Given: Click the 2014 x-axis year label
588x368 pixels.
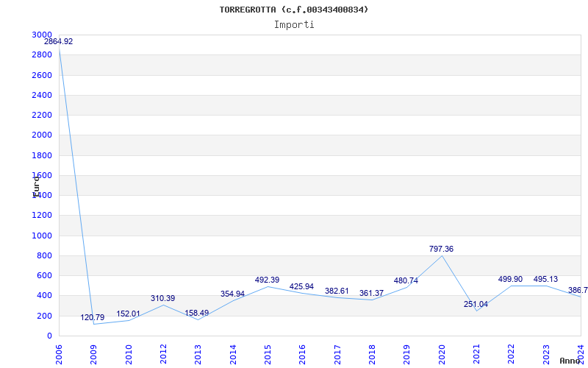Looking at the screenshot, I should tap(233, 355).
